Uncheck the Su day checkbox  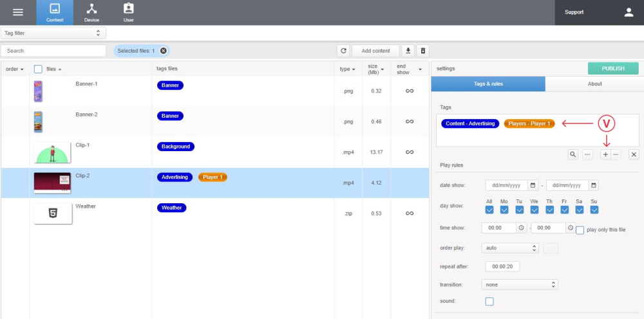point(594,210)
